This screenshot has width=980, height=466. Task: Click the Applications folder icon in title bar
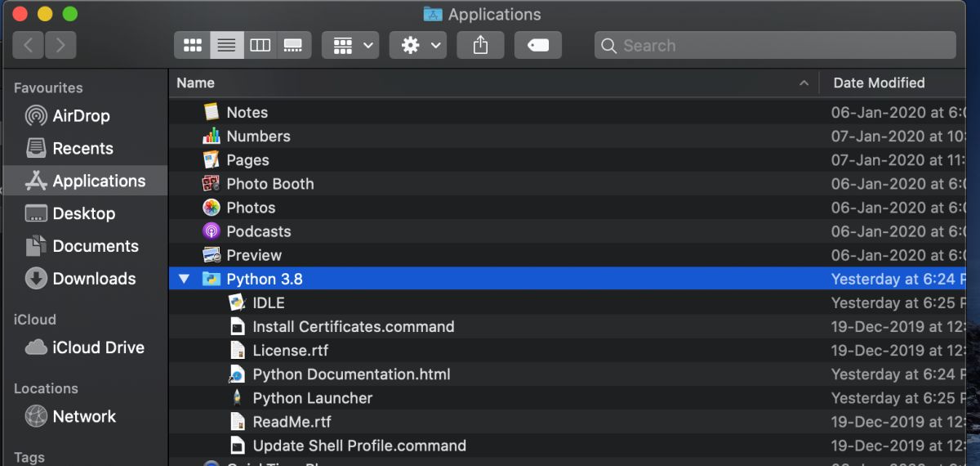(x=433, y=14)
